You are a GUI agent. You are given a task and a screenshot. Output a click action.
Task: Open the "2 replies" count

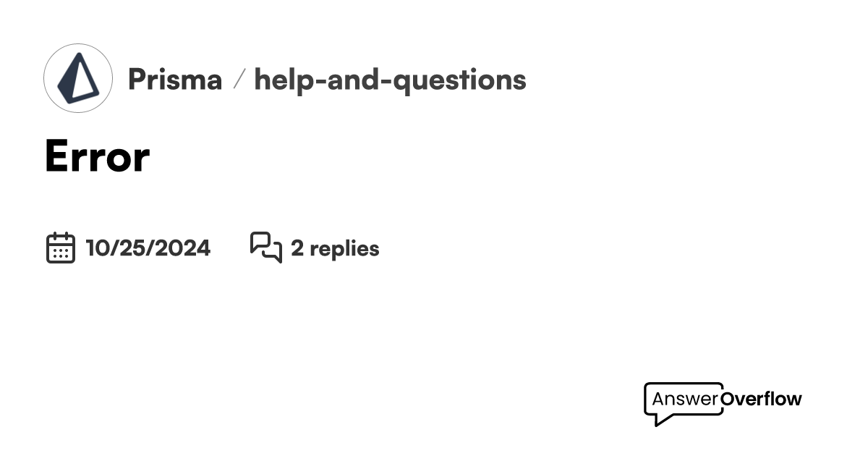335,249
